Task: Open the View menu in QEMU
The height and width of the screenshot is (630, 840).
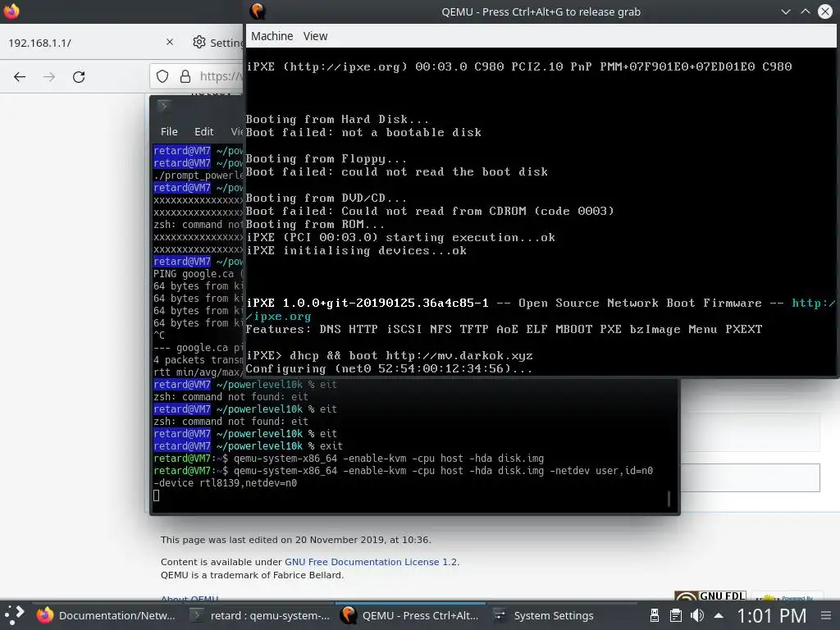Action: (315, 36)
